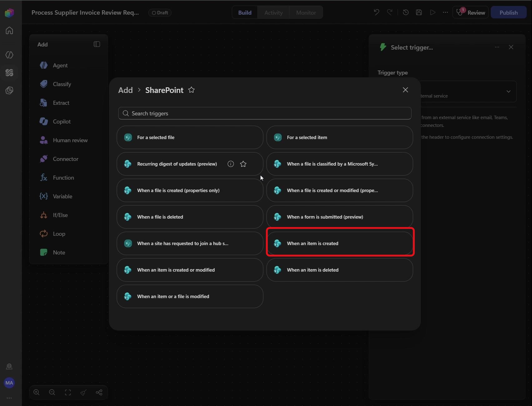Click the redo arrow in top toolbar
The width and height of the screenshot is (532, 406).
pos(390,12)
